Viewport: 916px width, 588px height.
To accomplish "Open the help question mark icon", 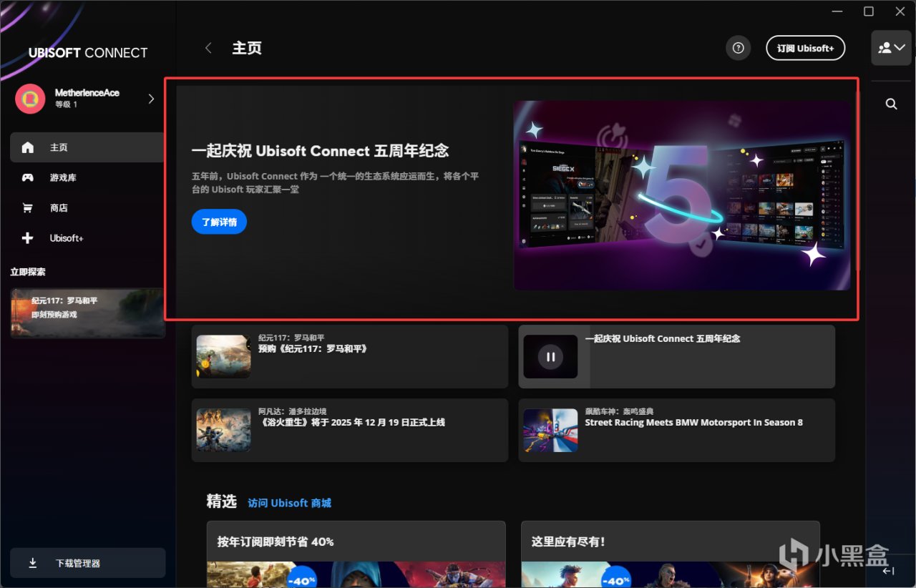I will coord(739,48).
